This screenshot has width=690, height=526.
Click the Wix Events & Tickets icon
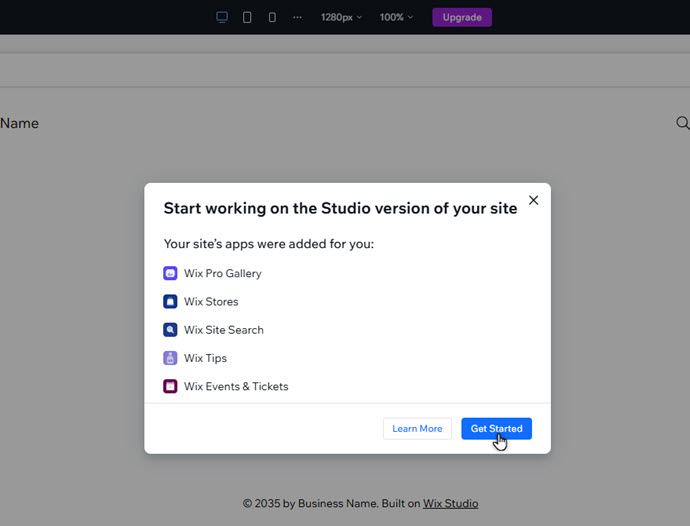click(170, 386)
